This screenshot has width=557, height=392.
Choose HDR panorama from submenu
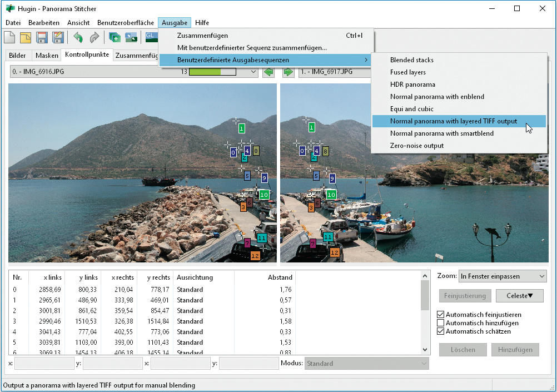[412, 85]
